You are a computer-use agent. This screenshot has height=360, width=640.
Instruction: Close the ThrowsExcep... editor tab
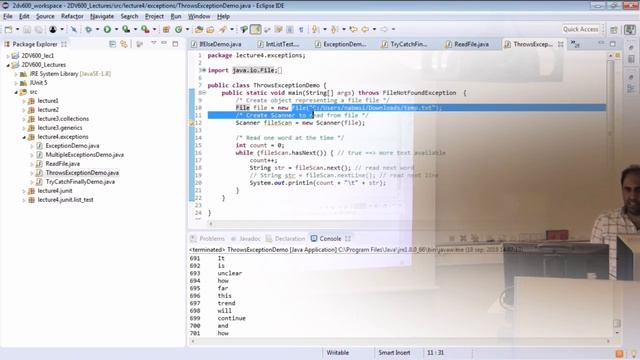pyautogui.click(x=561, y=44)
